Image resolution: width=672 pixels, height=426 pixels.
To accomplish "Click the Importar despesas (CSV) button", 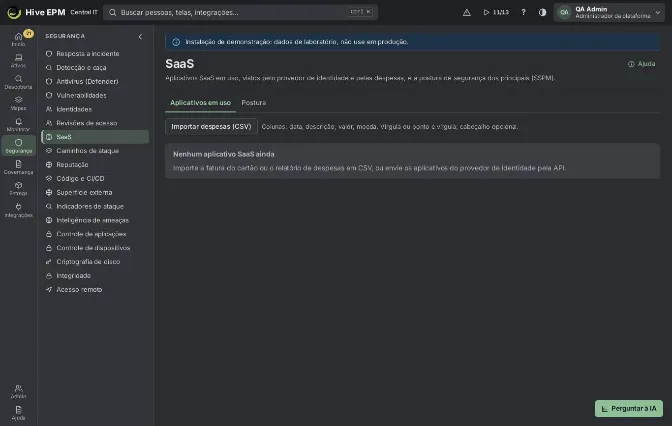I will 211,127.
